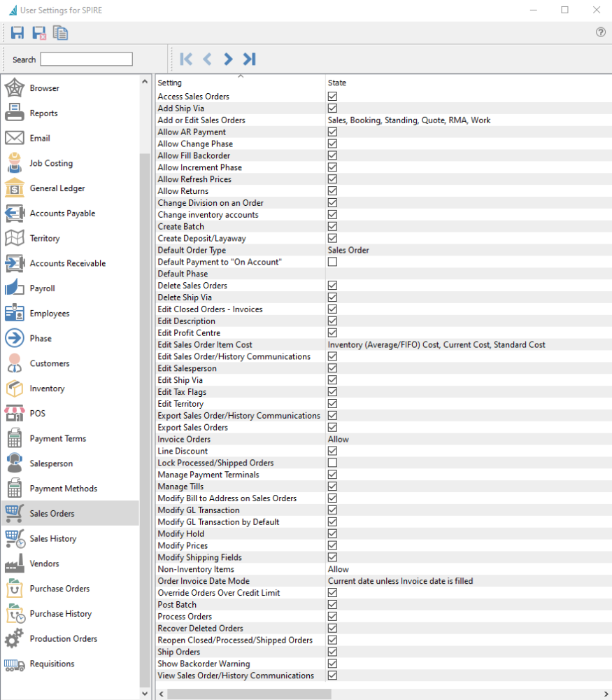Sort by Setting column header
The height and width of the screenshot is (700, 612).
pyautogui.click(x=241, y=83)
